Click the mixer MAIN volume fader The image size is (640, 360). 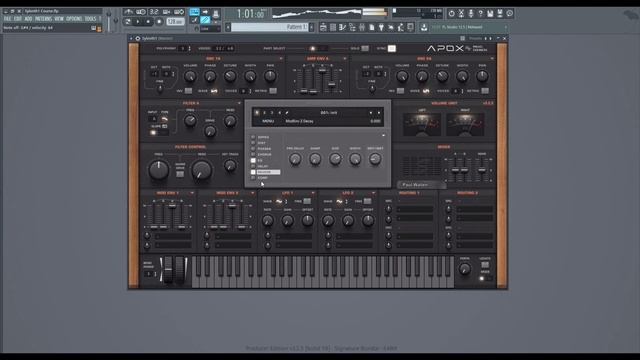482,169
